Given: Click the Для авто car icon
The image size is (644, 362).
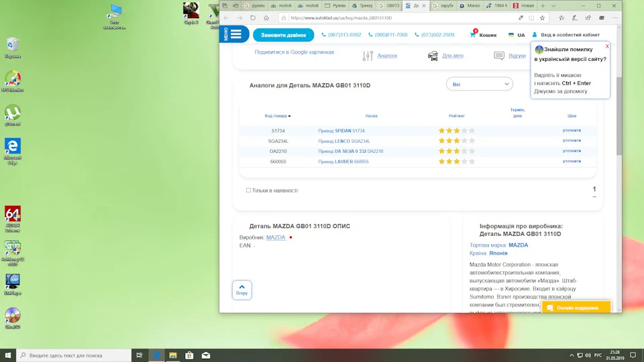Looking at the screenshot, I should coord(433,56).
